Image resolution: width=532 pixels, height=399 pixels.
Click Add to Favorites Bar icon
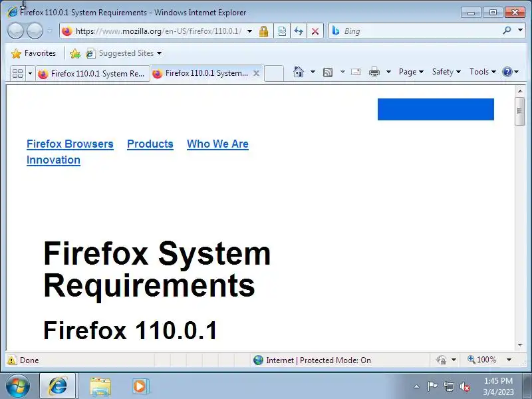(x=75, y=53)
